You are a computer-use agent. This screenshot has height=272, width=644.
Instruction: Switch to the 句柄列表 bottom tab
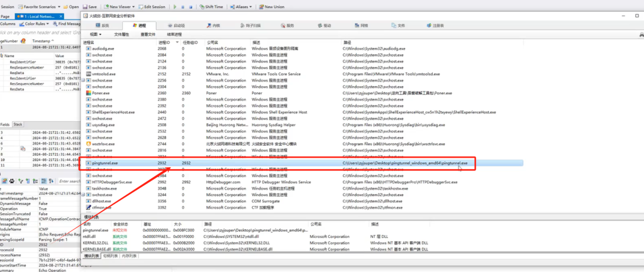[109, 256]
